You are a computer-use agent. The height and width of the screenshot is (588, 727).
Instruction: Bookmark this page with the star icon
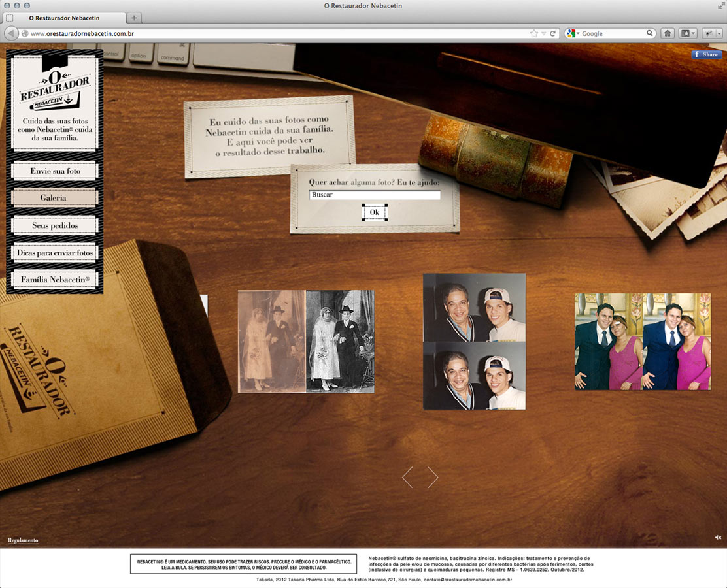(534, 33)
